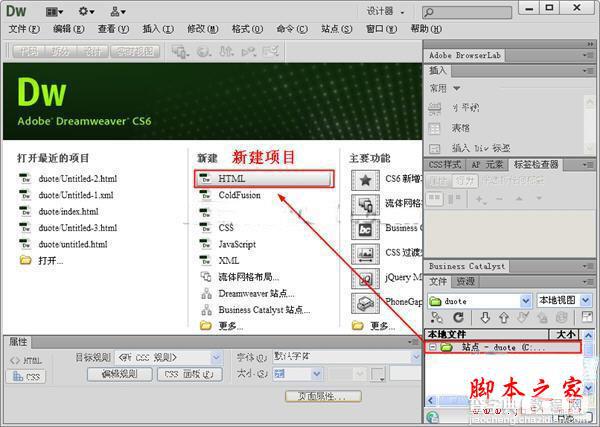Show category view in tag inspector
600x427 pixels.
click(x=434, y=199)
